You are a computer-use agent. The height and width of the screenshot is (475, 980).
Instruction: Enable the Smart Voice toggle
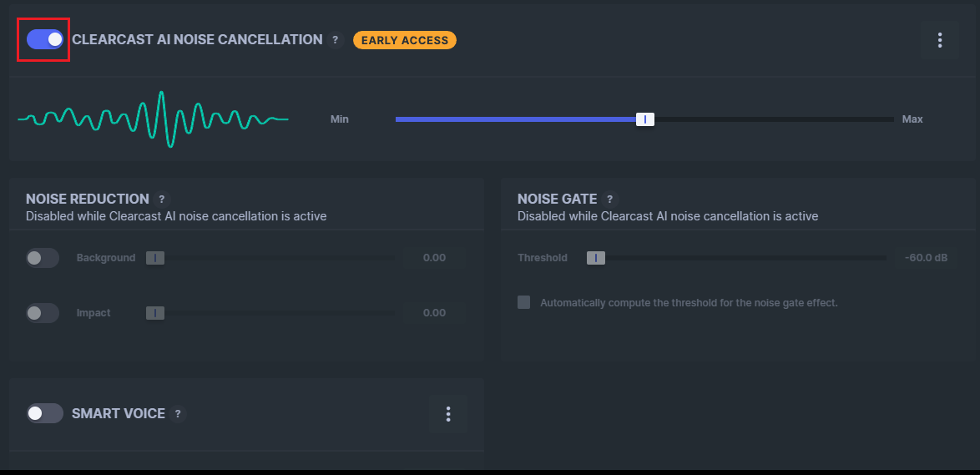pos(45,413)
